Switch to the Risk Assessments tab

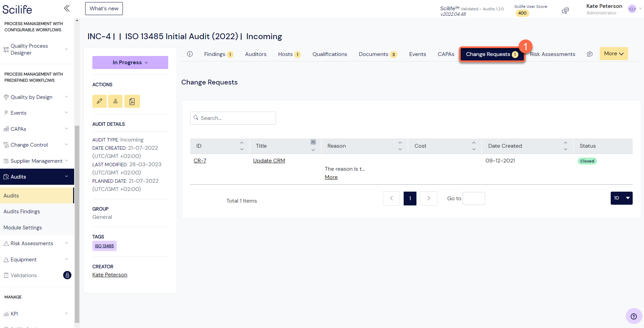point(552,54)
